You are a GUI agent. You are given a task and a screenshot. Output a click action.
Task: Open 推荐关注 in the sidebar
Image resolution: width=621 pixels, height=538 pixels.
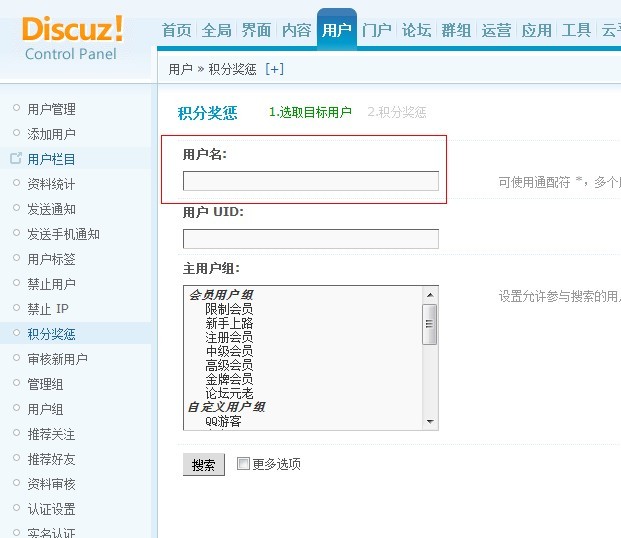(51, 433)
